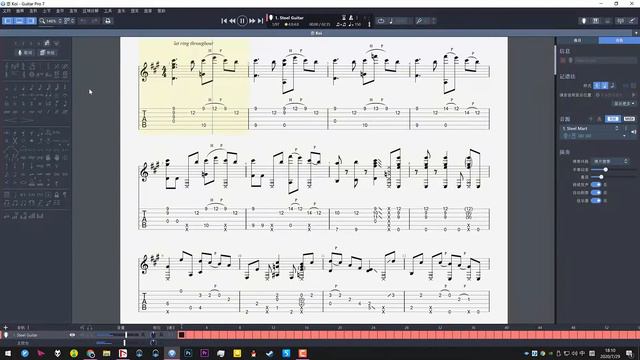This screenshot has height=360, width=640.
Task: Open the Tools (工具) menu
Action: tap(108, 11)
